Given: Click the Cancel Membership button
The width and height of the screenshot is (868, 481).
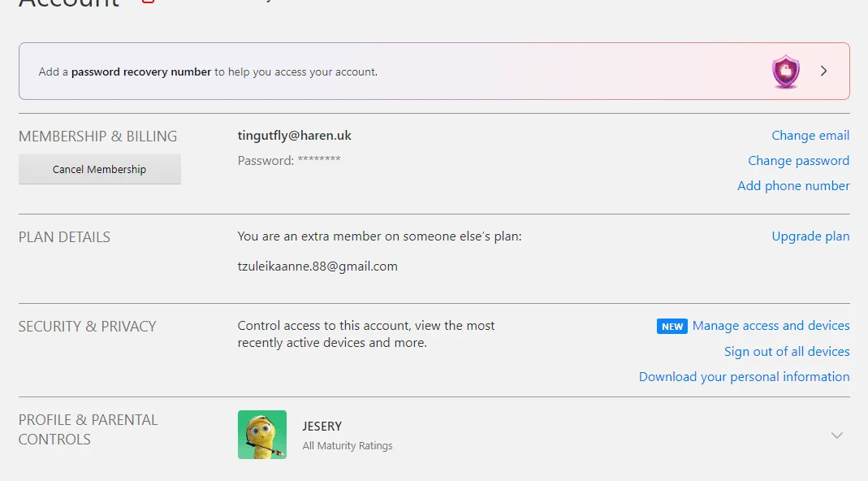Looking at the screenshot, I should tap(100, 169).
